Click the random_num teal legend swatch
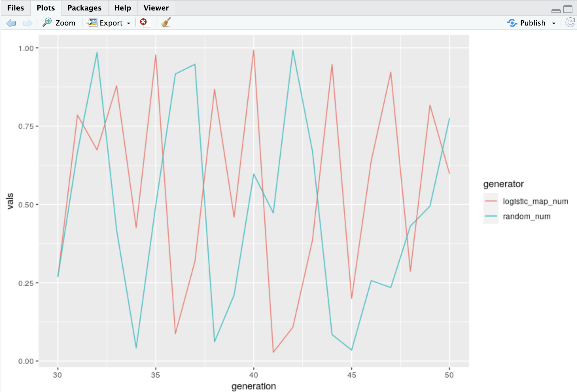Image resolution: width=577 pixels, height=392 pixels. click(x=491, y=216)
